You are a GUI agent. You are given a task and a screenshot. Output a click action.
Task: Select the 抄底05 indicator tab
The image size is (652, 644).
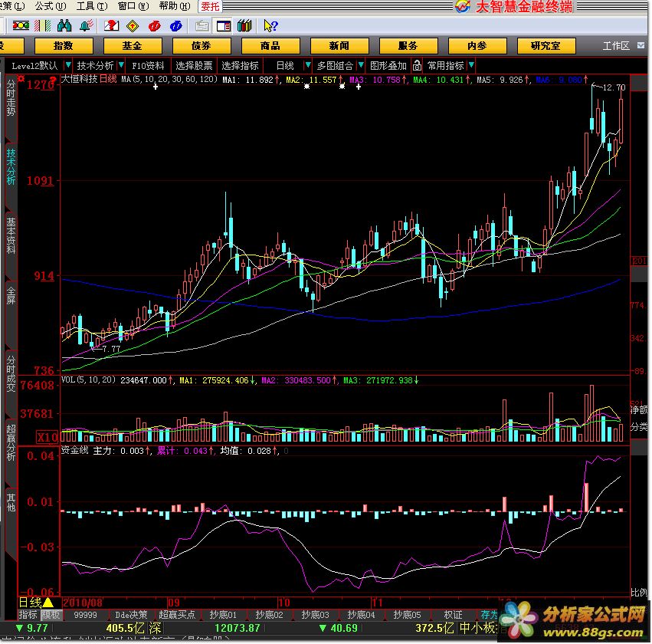pyautogui.click(x=407, y=614)
